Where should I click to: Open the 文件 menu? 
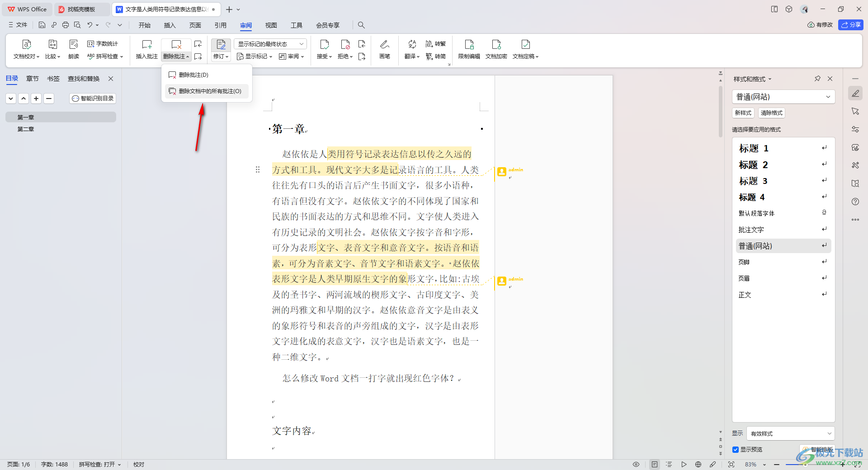click(x=18, y=25)
